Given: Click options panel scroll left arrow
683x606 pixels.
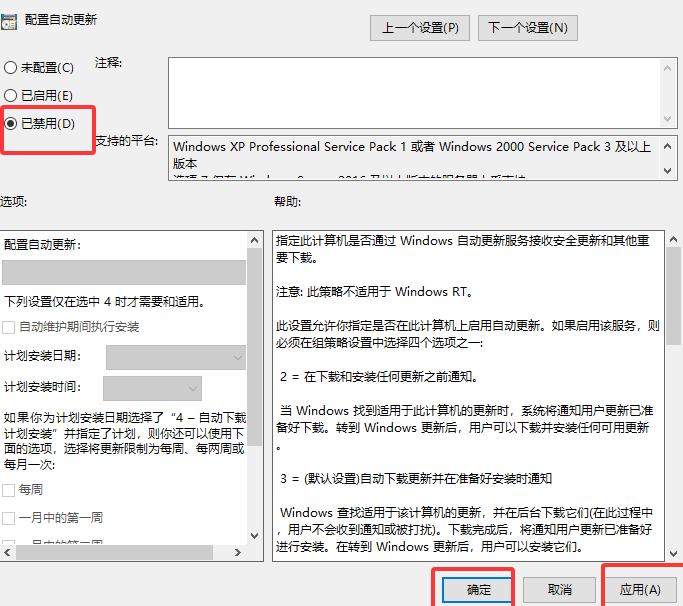Looking at the screenshot, I should [7, 552].
